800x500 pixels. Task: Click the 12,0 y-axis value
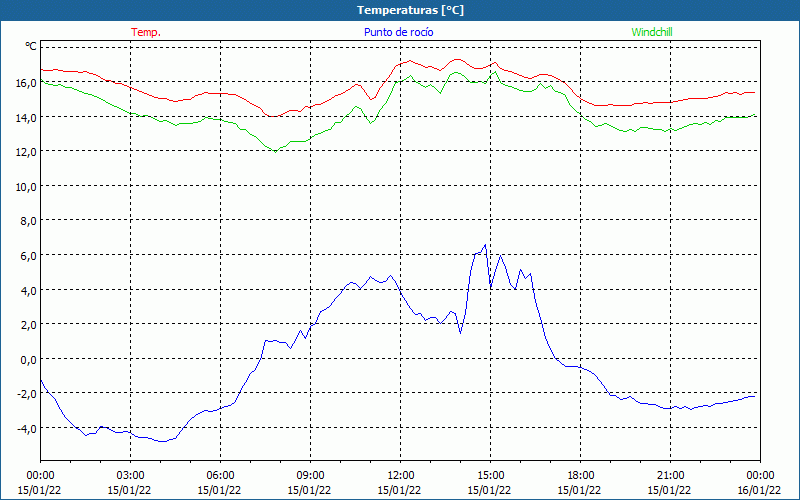pos(26,152)
